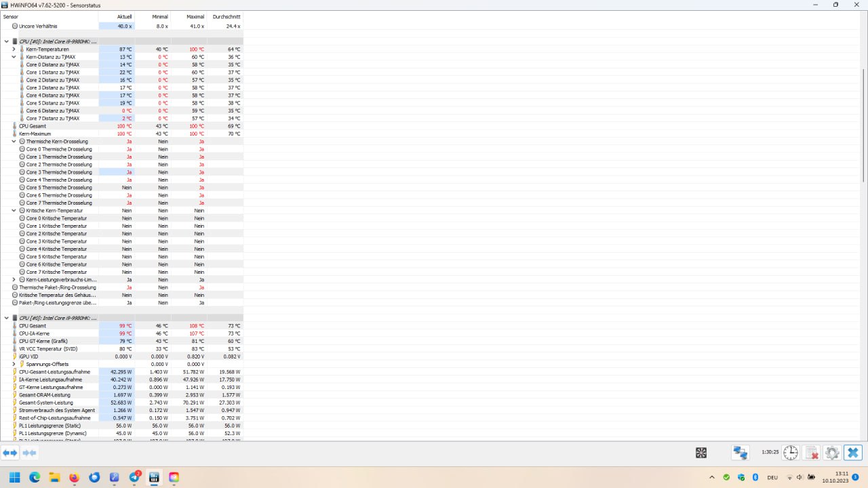Select the Uncore Verhältnis row
This screenshot has width=868, height=488.
tap(121, 26)
